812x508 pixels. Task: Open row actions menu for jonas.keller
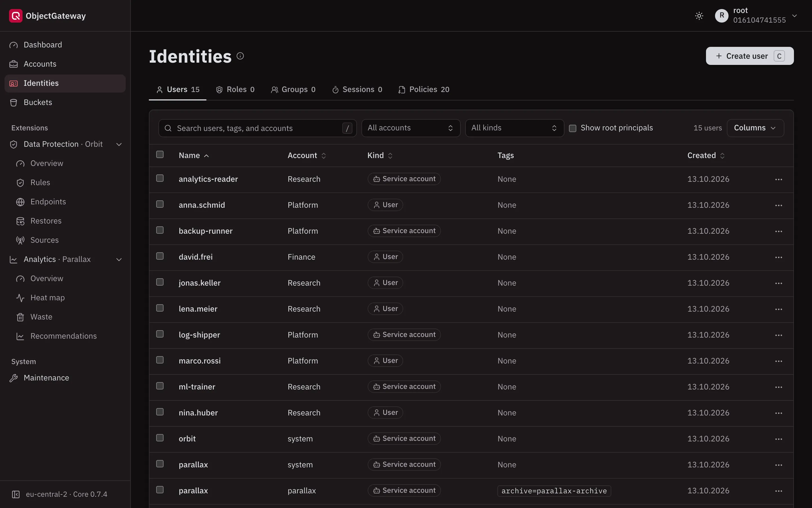(x=778, y=283)
